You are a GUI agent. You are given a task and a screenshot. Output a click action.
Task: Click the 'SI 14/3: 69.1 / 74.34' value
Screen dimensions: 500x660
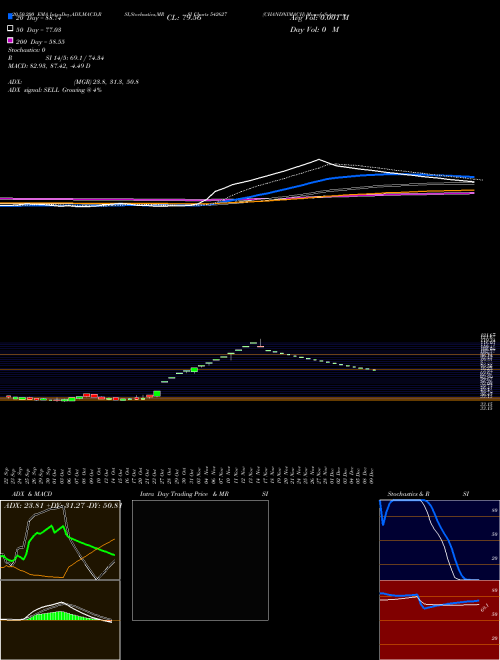click(75, 58)
